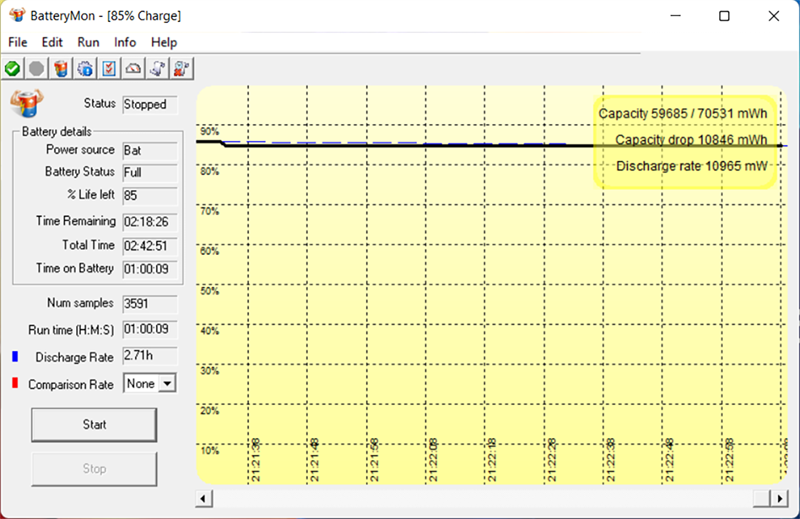Close the BatteryMon window
Viewport: 800px width, 519px height.
pos(773,16)
